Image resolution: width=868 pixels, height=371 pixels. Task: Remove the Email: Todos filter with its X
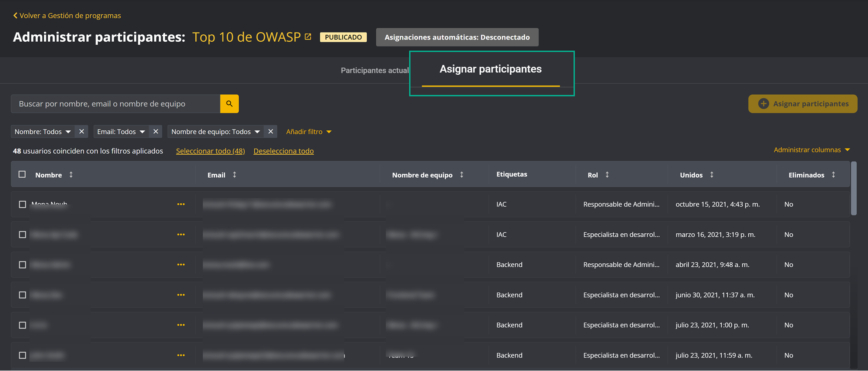coord(156,132)
